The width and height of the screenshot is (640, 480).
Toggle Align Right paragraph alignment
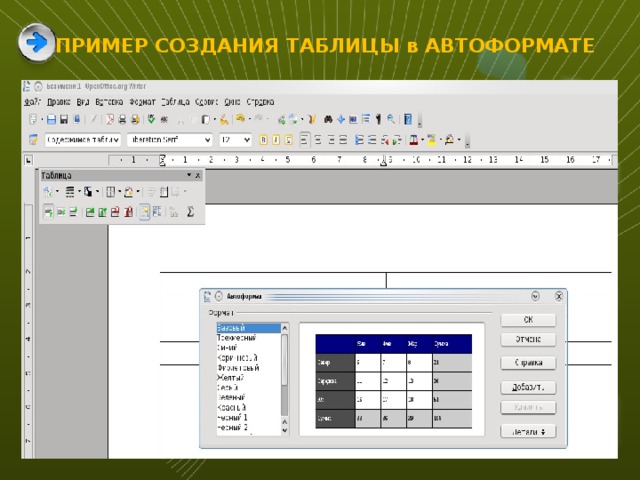pyautogui.click(x=331, y=140)
